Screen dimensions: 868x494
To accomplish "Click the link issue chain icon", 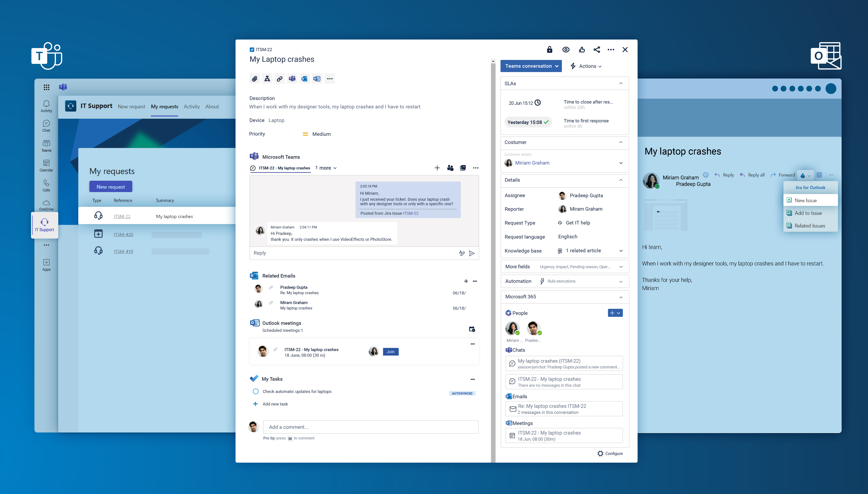I will [279, 79].
